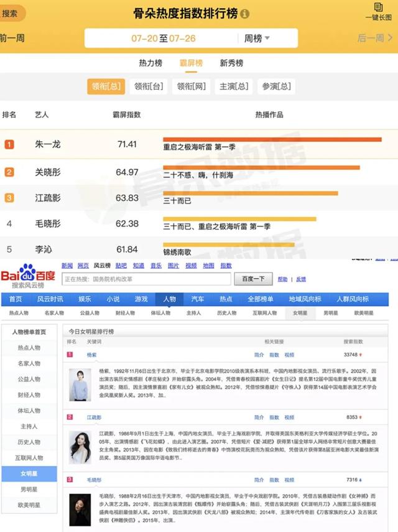Open 视频 link in the 毛晓彤 row
The image size is (398, 532).
pyautogui.click(x=289, y=480)
